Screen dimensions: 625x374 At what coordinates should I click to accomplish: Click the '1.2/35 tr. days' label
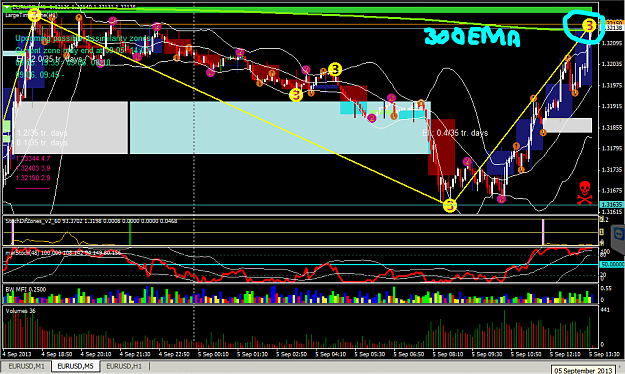[x=42, y=133]
